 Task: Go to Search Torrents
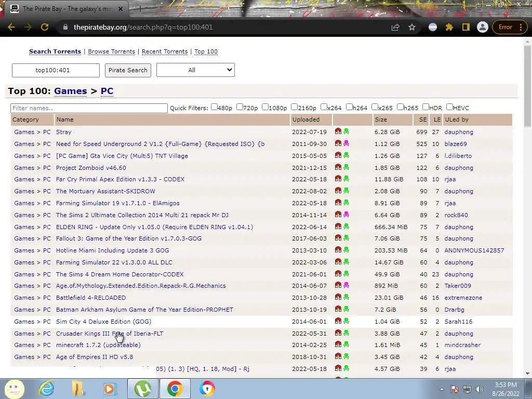point(55,51)
